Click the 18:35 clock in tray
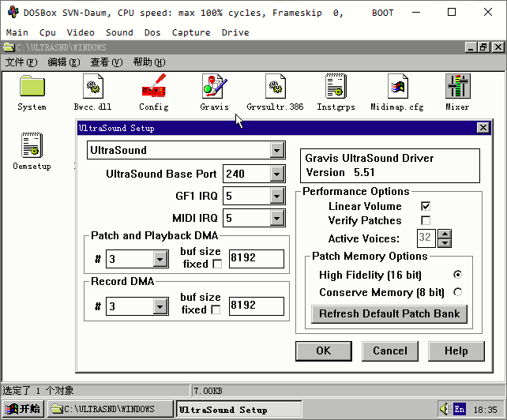Viewport: 507px width, 420px height. [x=485, y=410]
